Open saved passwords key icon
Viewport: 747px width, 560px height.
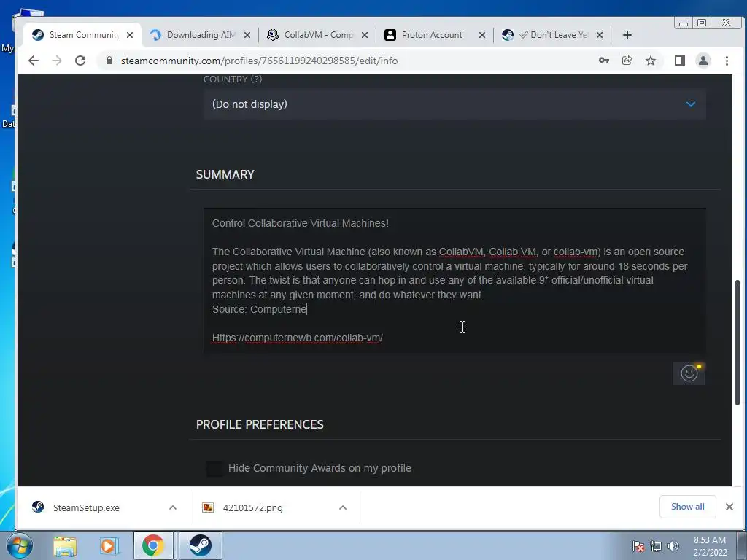(x=603, y=61)
